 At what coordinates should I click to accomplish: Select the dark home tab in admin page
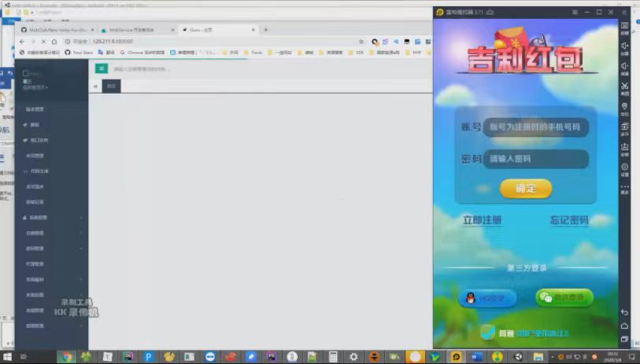click(112, 86)
